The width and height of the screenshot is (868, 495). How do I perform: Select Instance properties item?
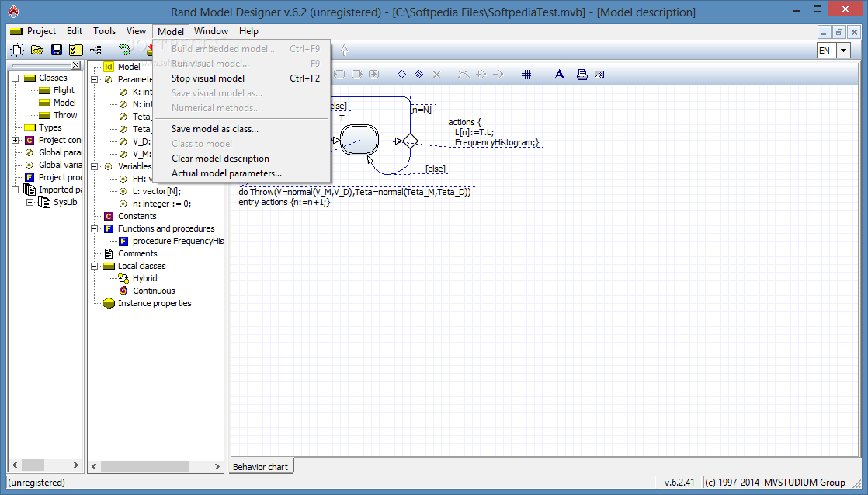tap(155, 303)
